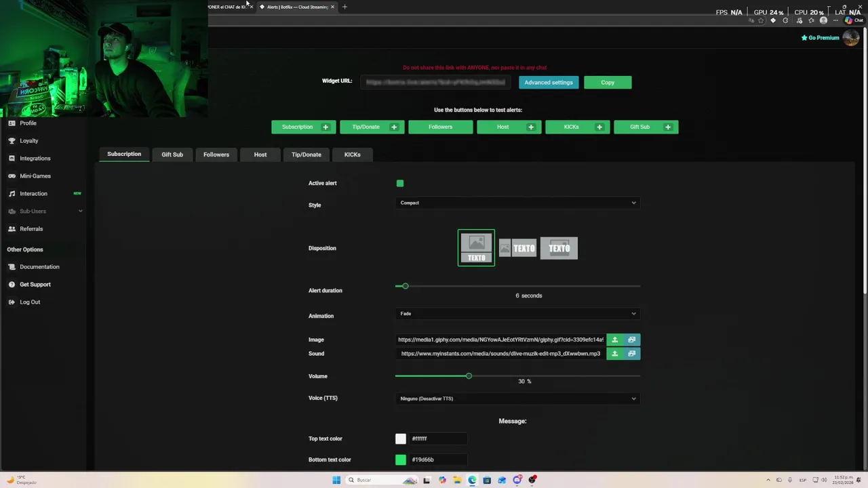
Task: Select text-over-image disposition layout
Action: tap(559, 248)
